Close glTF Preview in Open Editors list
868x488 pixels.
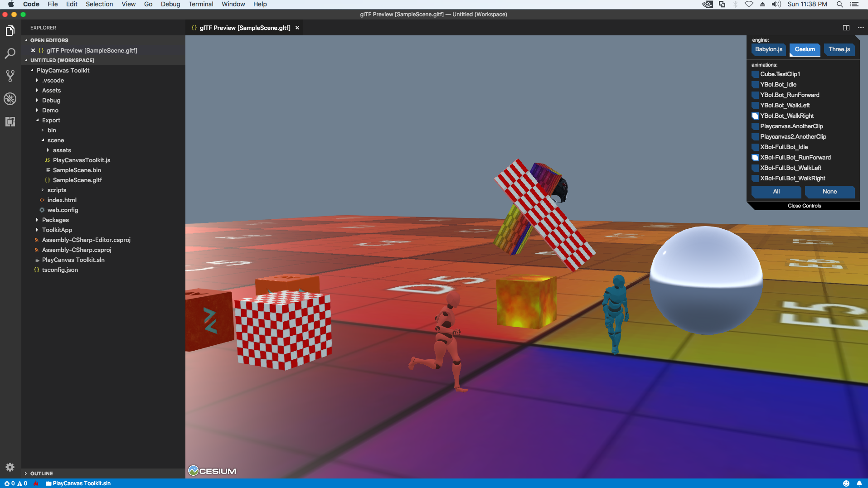[x=33, y=50]
